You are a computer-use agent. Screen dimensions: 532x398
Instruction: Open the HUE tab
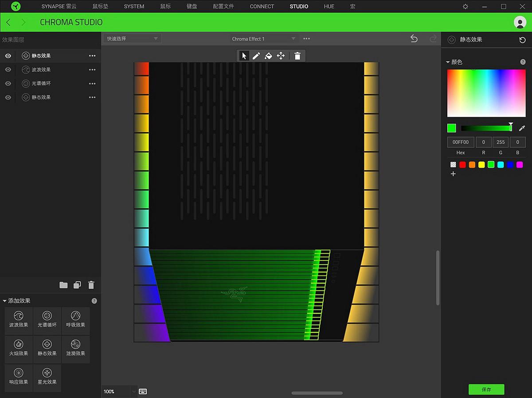[x=329, y=7]
